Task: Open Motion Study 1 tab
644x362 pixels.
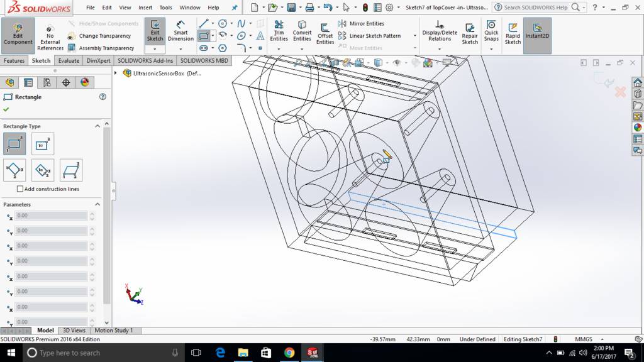Action: tap(114, 331)
